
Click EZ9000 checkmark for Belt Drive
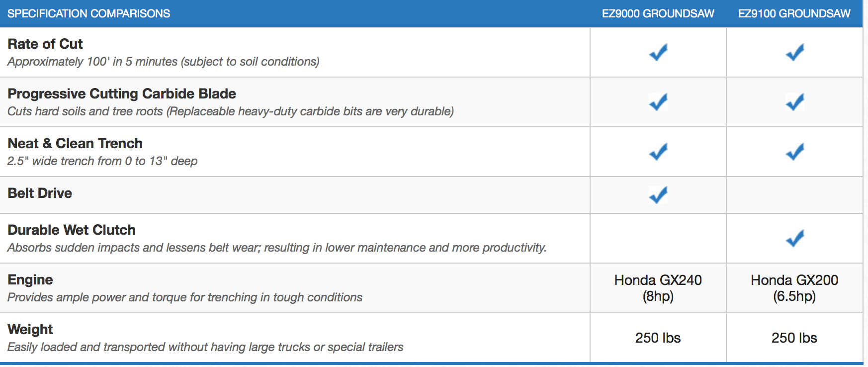tap(658, 195)
